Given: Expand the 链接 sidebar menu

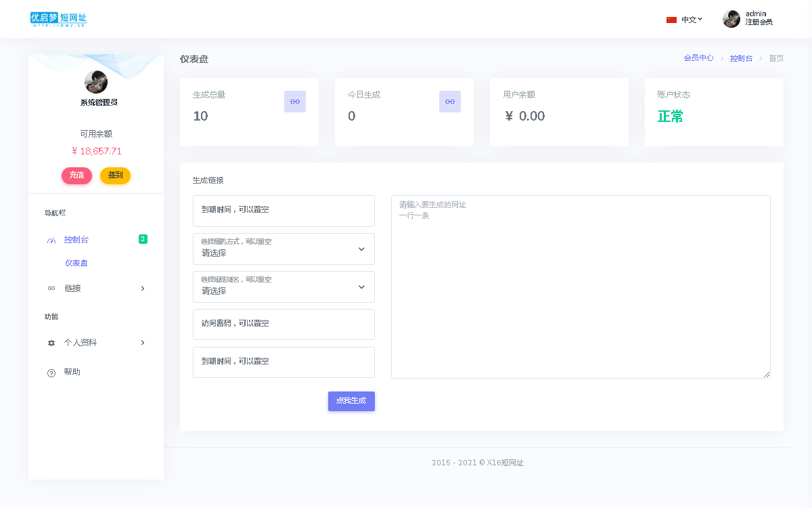Looking at the screenshot, I should point(96,289).
